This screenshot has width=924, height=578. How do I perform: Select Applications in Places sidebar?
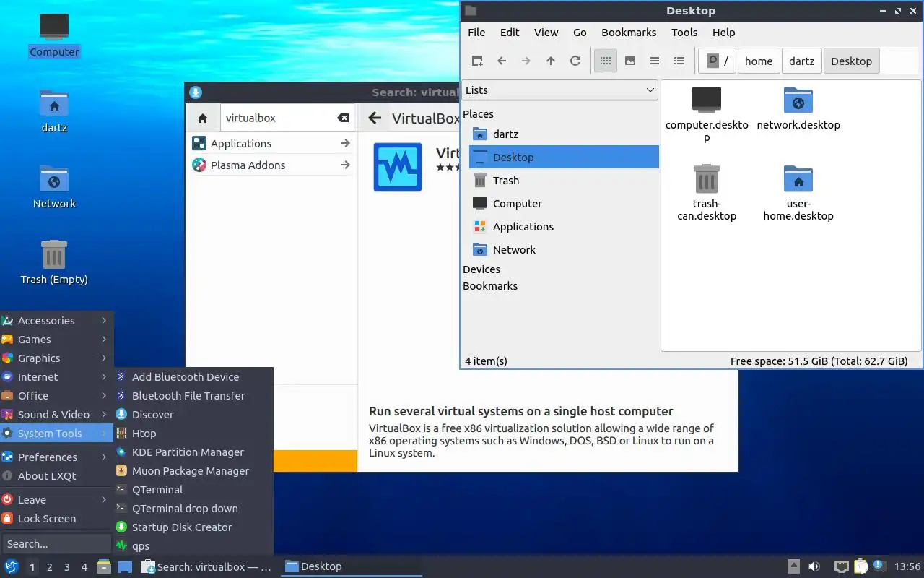click(564, 227)
